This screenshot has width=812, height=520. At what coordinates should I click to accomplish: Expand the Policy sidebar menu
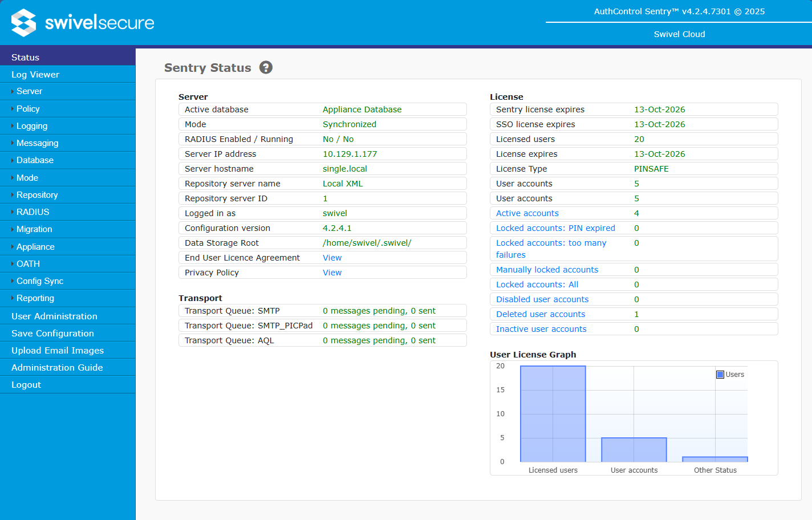tap(28, 108)
